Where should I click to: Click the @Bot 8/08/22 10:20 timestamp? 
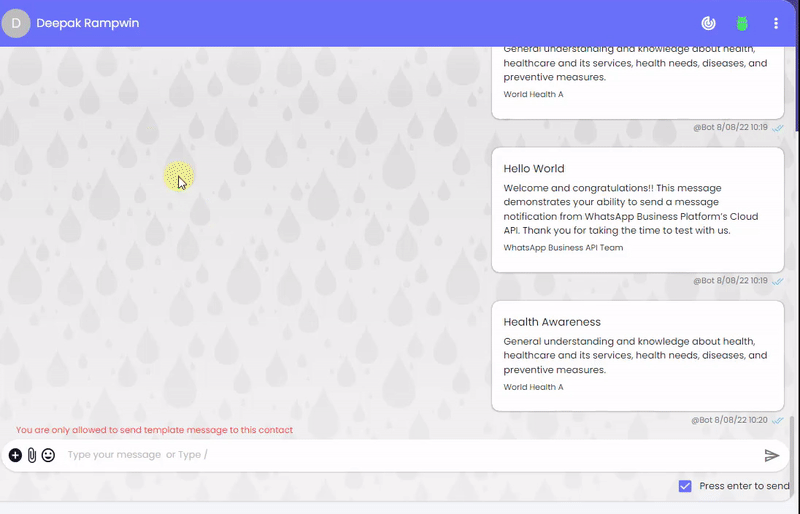click(729, 420)
